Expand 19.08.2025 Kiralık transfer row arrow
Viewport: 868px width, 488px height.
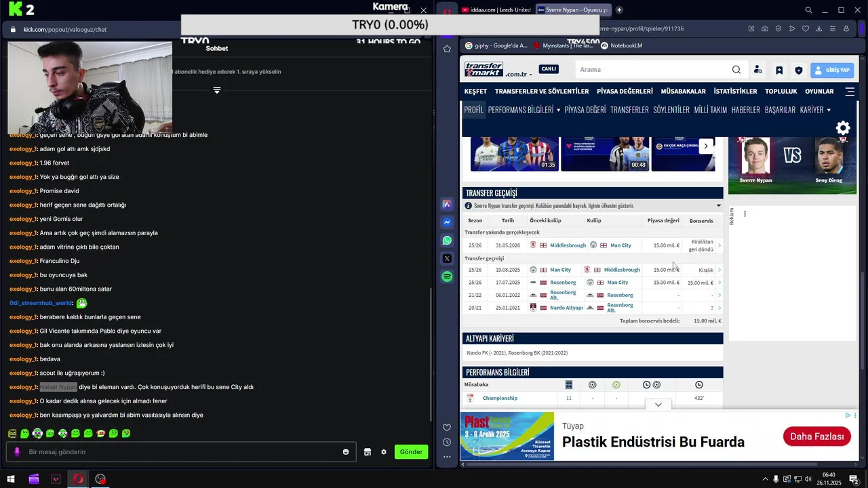(719, 270)
